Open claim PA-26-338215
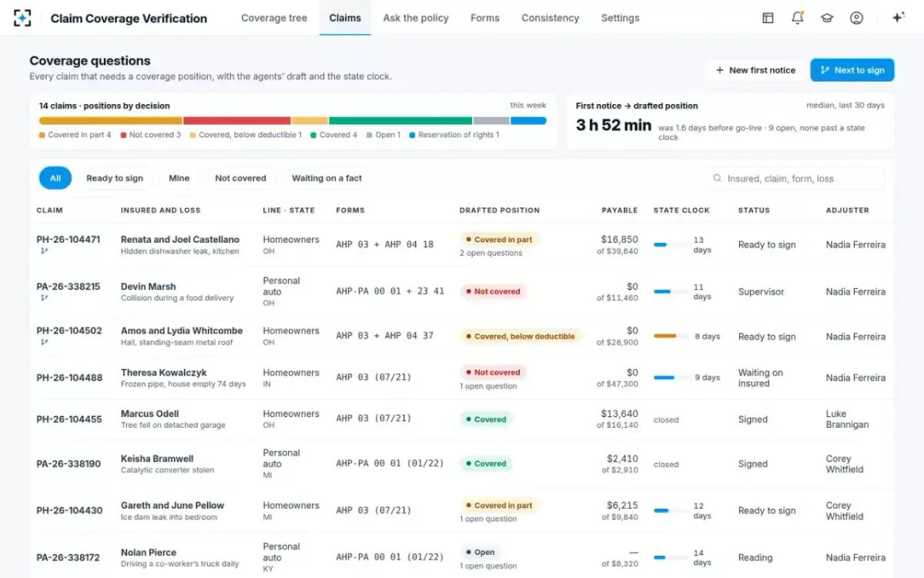The height and width of the screenshot is (578, 924). click(69, 287)
